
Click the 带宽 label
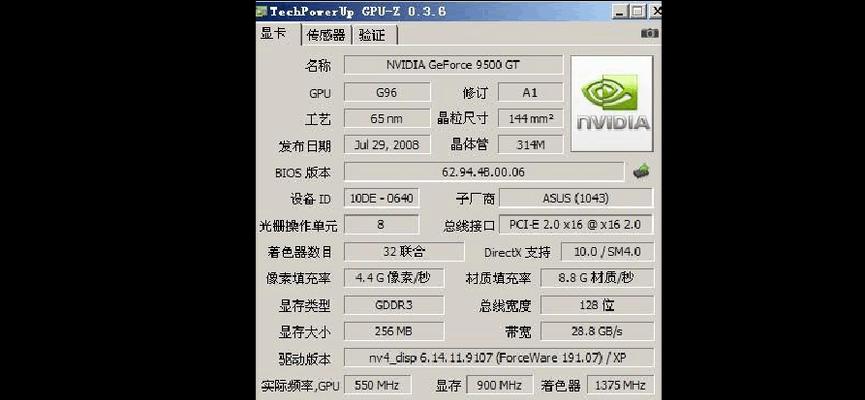518,332
